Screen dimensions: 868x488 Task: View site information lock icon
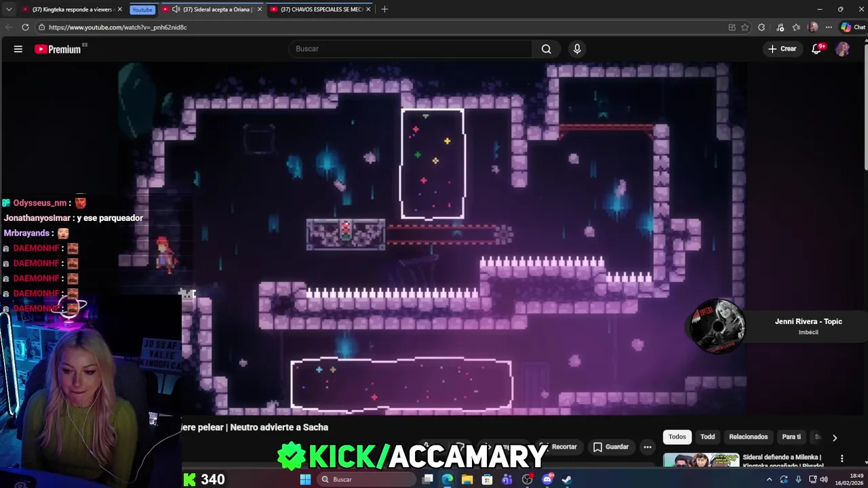click(x=42, y=27)
